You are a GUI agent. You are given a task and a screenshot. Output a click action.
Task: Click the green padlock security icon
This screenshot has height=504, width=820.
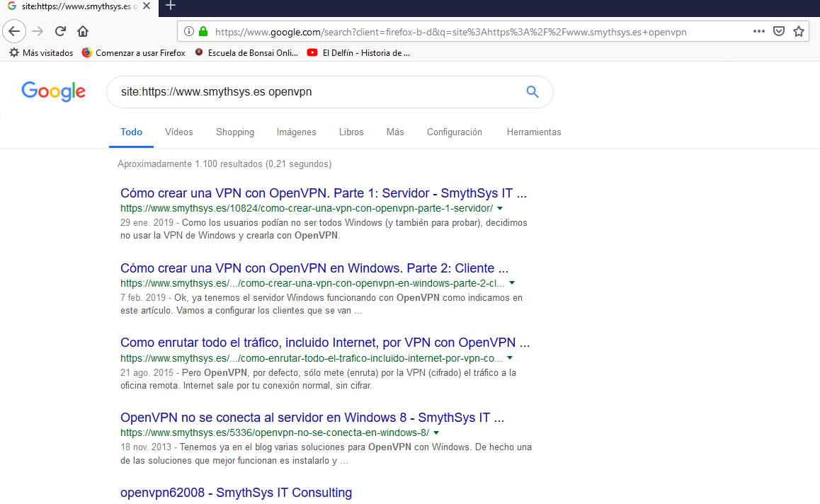pos(203,31)
